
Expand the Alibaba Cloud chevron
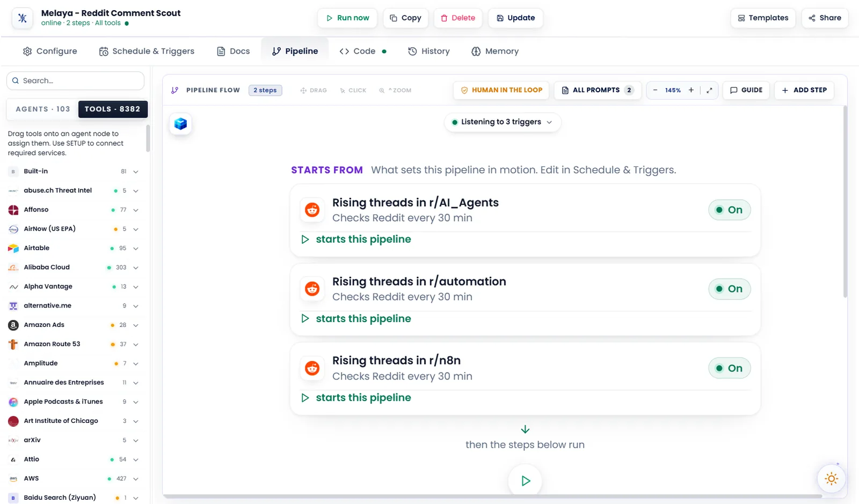click(x=136, y=268)
